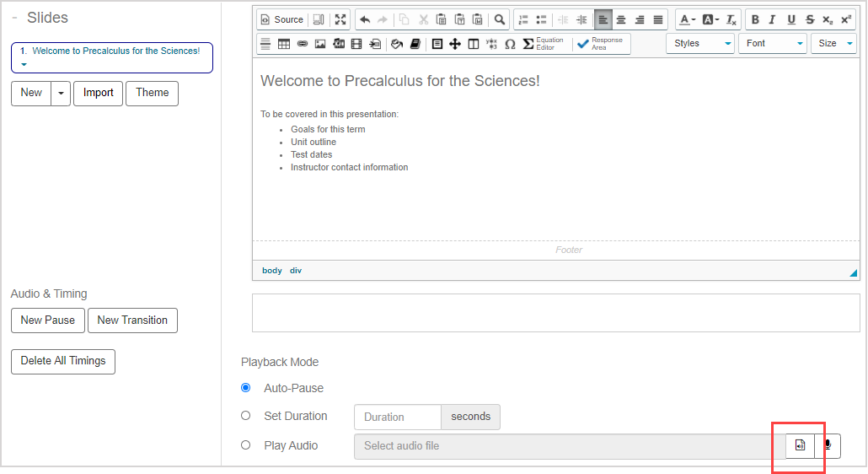Open the find magnifier tool
This screenshot has width=868, height=474.
click(500, 19)
